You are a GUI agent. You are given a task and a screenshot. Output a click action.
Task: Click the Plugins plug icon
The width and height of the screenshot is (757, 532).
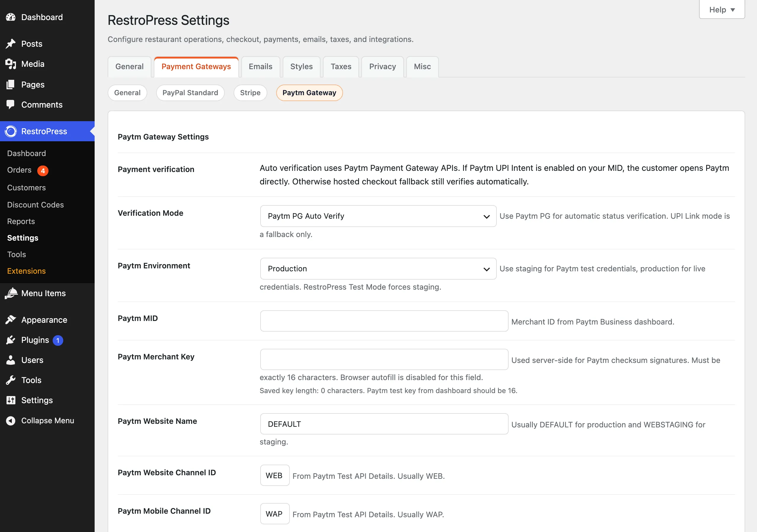point(11,340)
